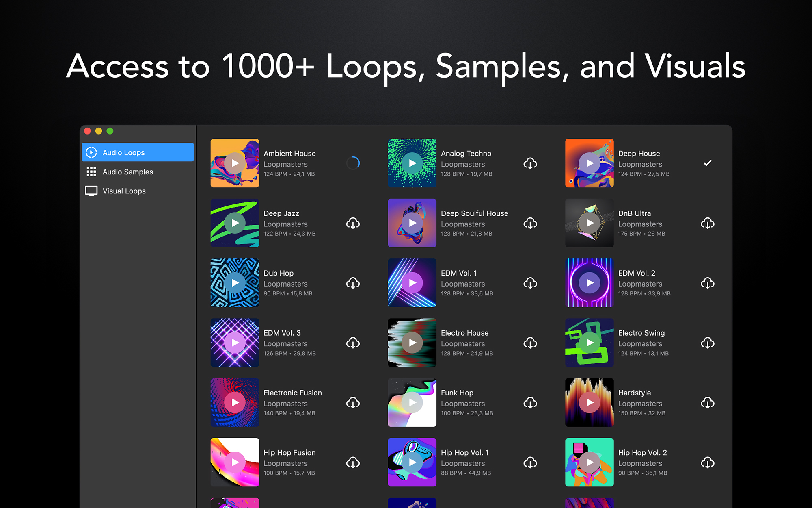This screenshot has width=812, height=508.
Task: Preview the EDM Vol. 2 loop
Action: (590, 283)
